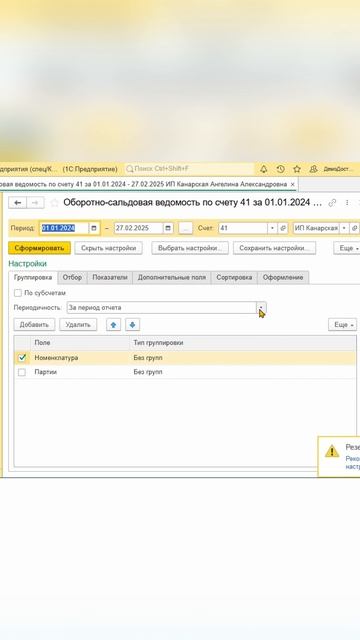Viewport: 360px width, 640px height.
Task: Select the Номенклатура row text
Action: pyautogui.click(x=56, y=358)
